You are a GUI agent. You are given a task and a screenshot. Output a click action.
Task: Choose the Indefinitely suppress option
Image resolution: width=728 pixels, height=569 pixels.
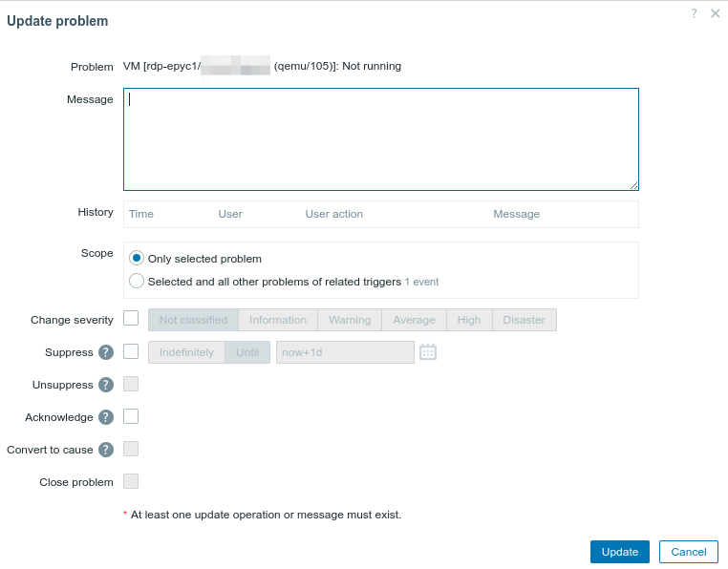pos(186,352)
